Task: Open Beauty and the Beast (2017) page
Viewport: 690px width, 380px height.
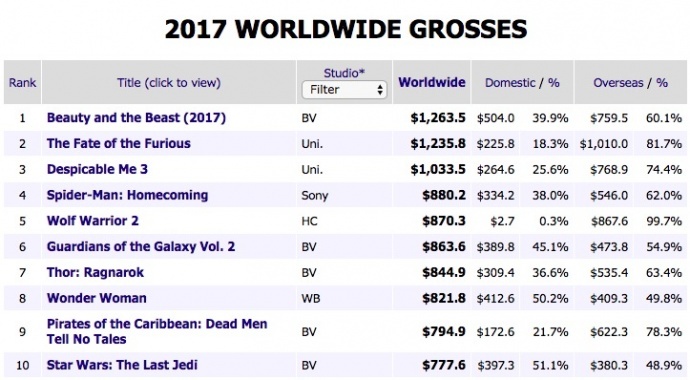Action: (136, 118)
